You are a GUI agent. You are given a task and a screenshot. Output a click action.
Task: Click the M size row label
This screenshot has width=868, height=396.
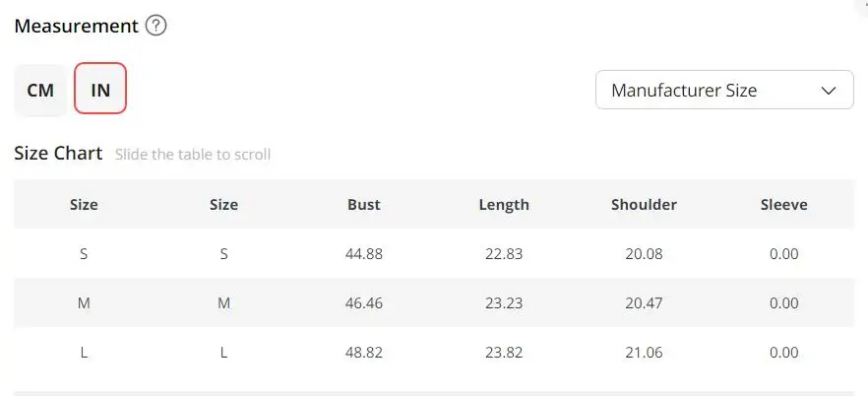pos(84,303)
